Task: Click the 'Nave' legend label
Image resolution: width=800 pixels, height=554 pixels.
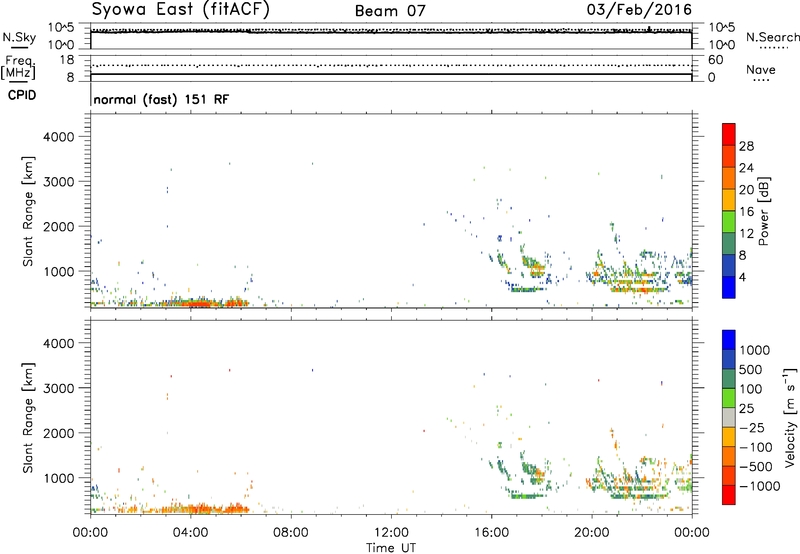Action: (761, 69)
